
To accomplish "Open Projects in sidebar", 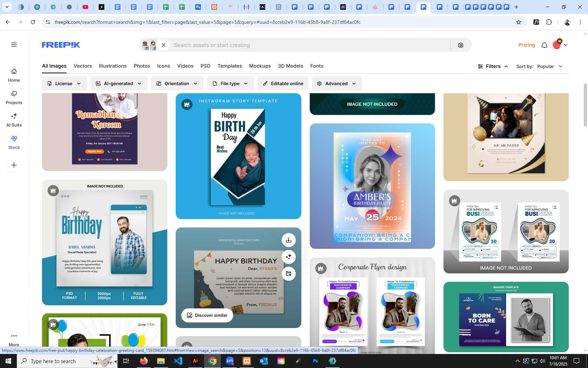I will click(14, 98).
